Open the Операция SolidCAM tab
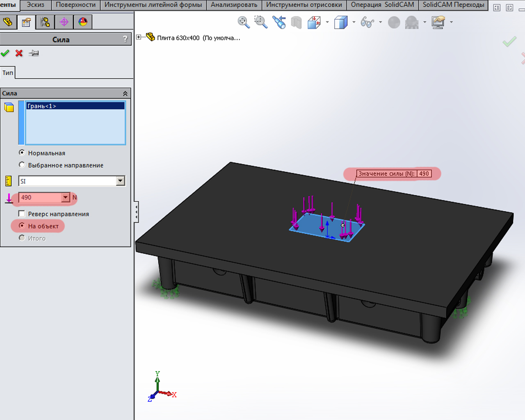 [382, 5]
